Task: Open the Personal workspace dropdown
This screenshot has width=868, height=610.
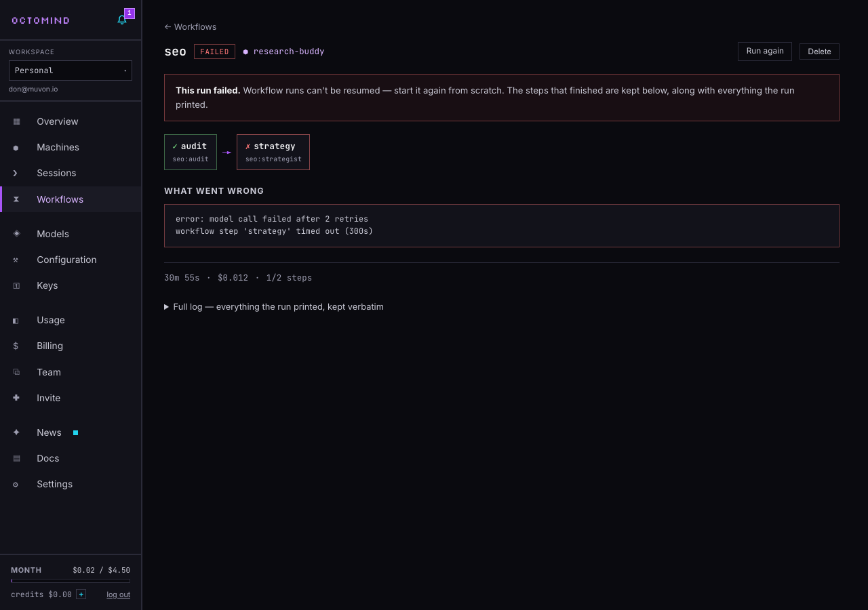Action: tap(71, 70)
